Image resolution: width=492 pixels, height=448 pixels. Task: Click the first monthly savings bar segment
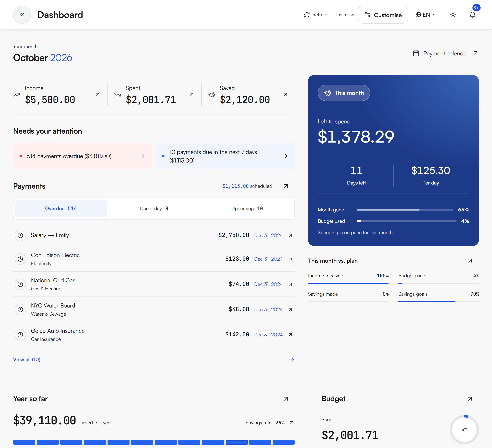click(x=24, y=442)
